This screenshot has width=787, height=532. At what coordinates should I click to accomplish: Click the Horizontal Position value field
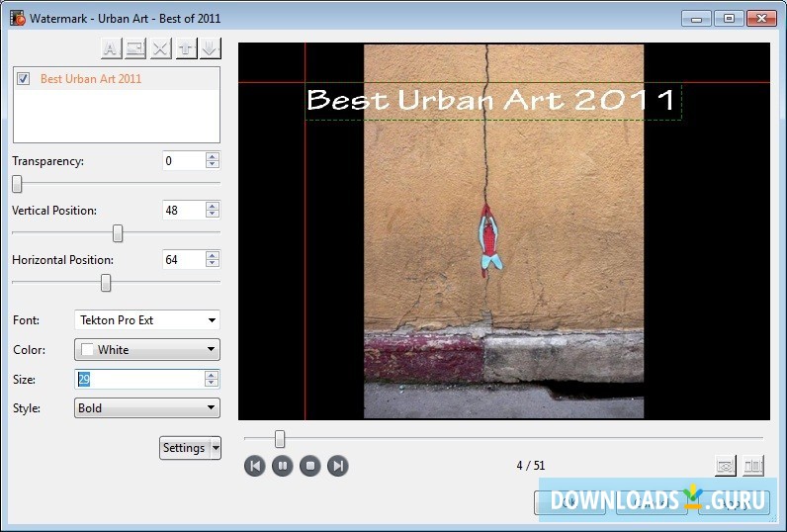(184, 259)
